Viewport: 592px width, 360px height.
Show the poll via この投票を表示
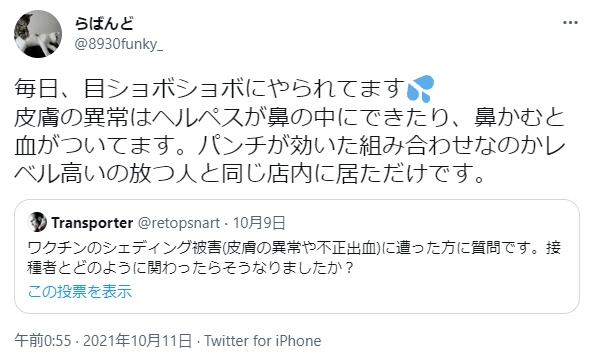80,292
